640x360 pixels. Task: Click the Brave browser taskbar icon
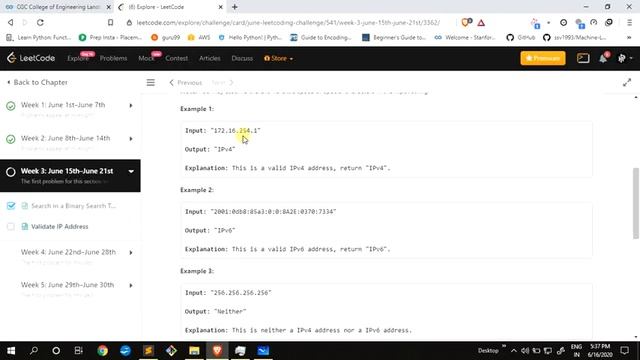click(217, 351)
